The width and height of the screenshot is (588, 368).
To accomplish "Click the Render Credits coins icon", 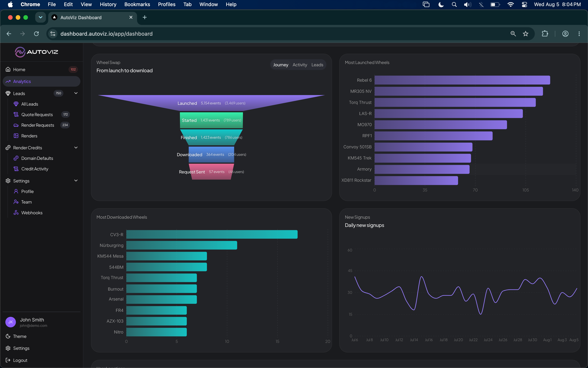I will click(8, 148).
